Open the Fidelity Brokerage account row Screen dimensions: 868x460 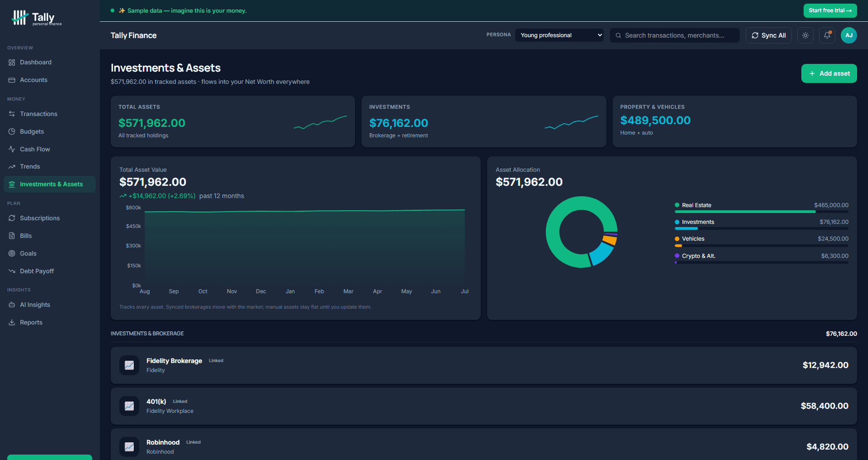click(x=483, y=365)
